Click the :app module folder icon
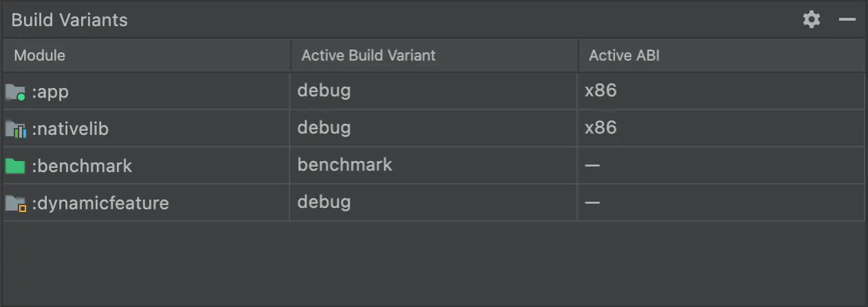This screenshot has width=868, height=307. 15,92
